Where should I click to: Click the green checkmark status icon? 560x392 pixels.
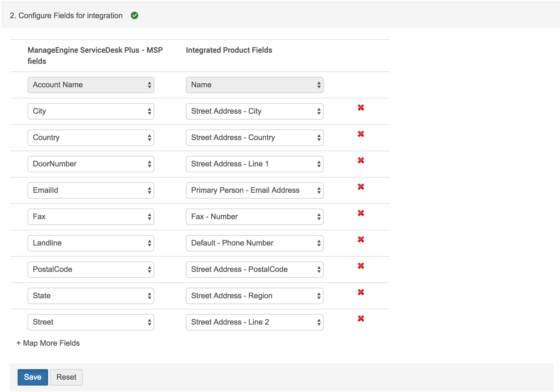[x=135, y=16]
